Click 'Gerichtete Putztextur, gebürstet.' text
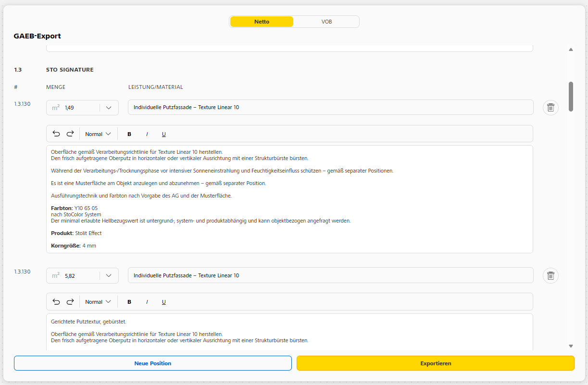 tap(88, 322)
